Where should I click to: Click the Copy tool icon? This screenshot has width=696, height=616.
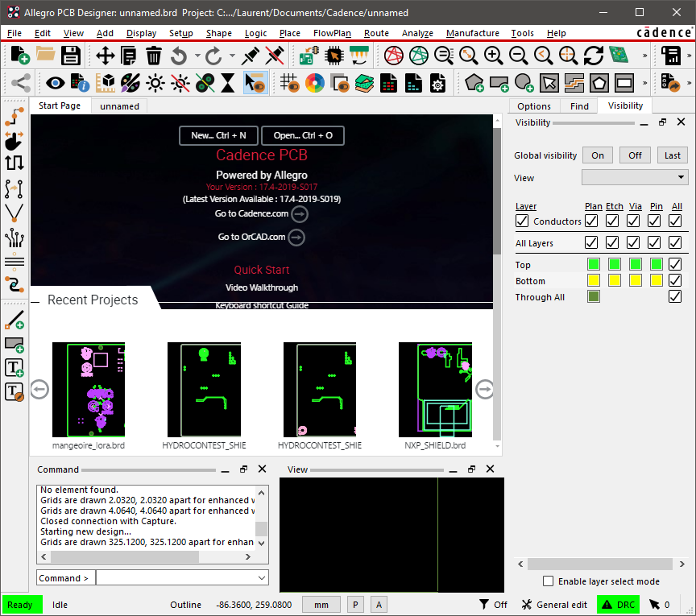tap(129, 56)
